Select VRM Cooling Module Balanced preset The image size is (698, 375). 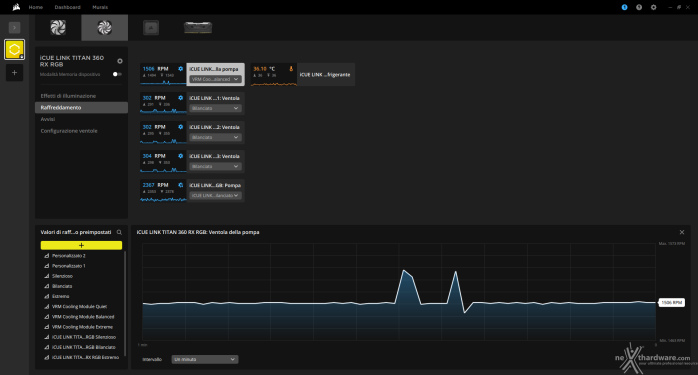point(82,317)
